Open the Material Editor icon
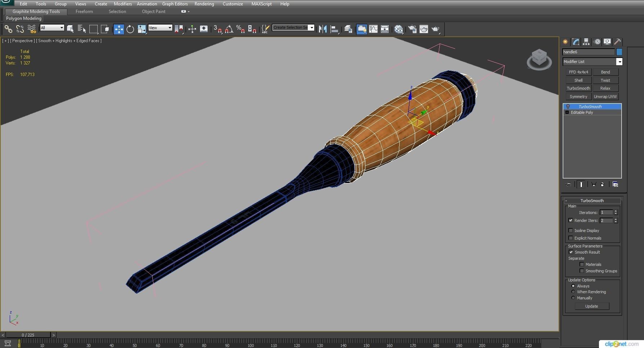The width and height of the screenshot is (644, 348). [399, 29]
